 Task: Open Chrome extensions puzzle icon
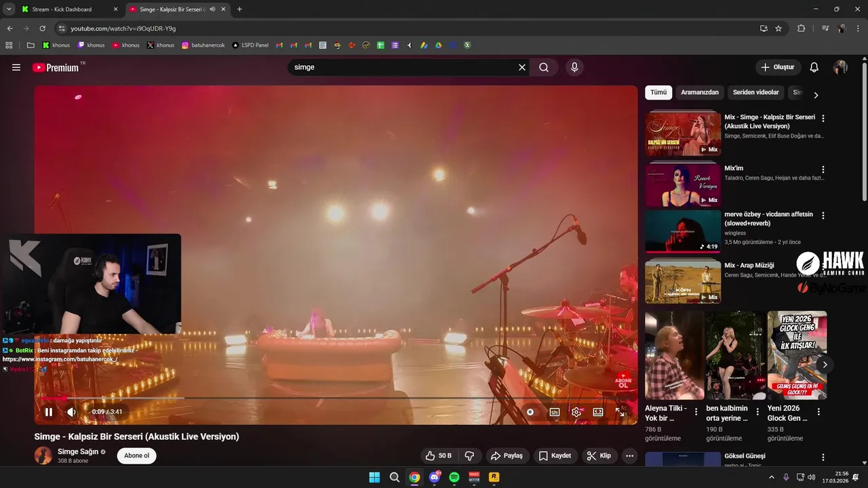pos(801,28)
